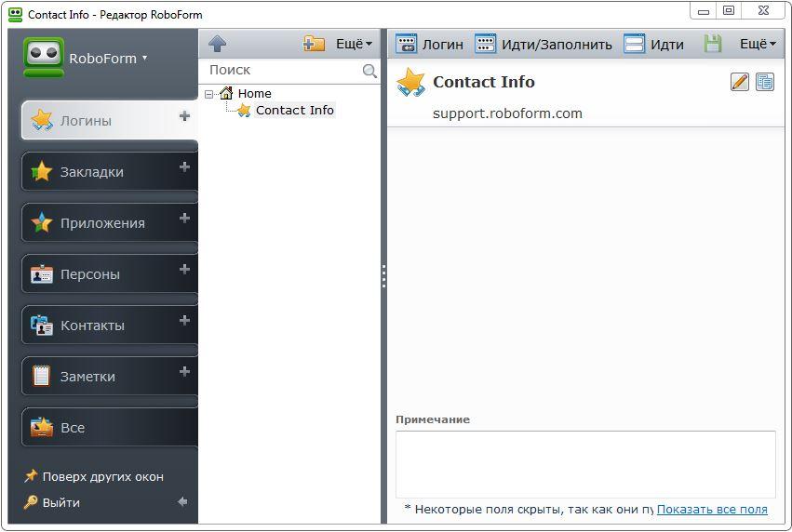Screen dimensions: 792x532
Task: Click the vertical panel splitter handle
Action: click(x=383, y=276)
